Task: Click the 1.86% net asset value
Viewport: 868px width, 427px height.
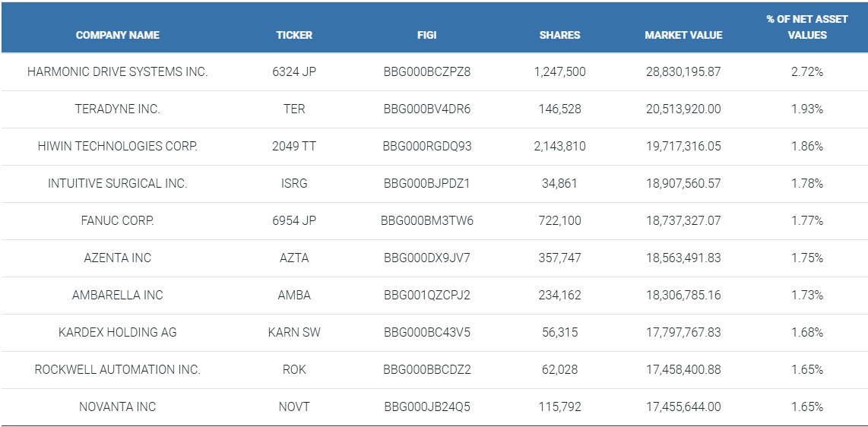Action: point(807,146)
